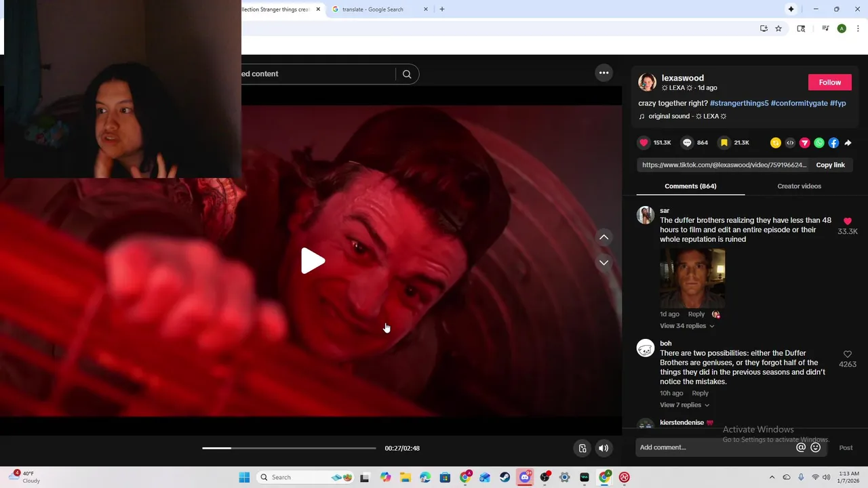
Task: Insert a mention with the @ icon
Action: pos(801,447)
